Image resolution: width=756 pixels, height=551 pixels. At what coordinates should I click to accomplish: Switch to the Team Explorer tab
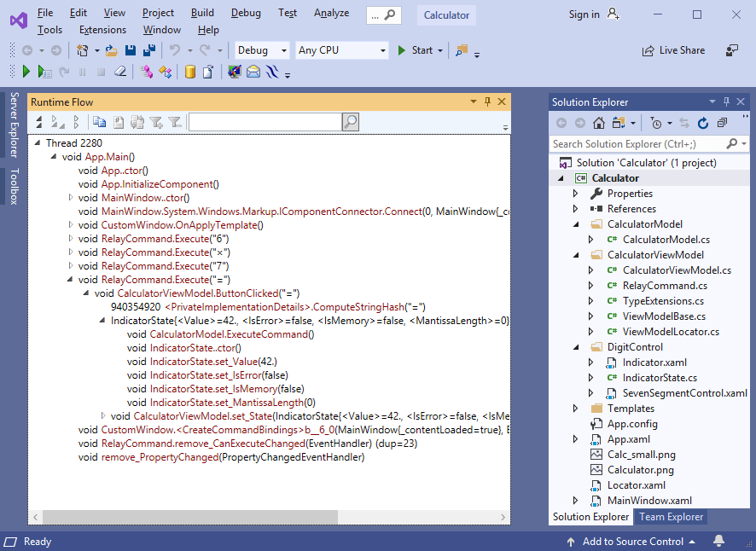point(671,517)
